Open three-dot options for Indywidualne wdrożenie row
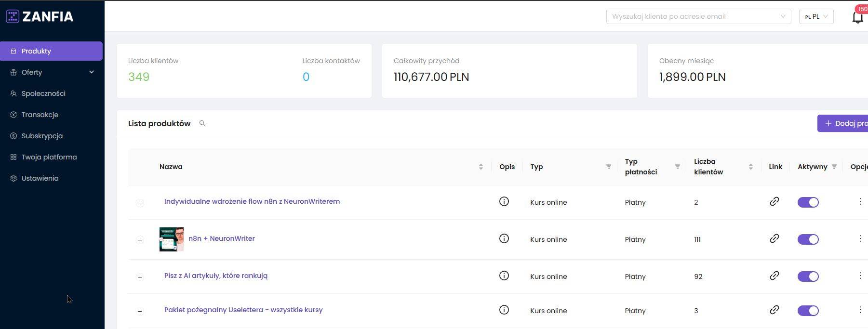Viewport: 868px width, 329px height. 860,201
